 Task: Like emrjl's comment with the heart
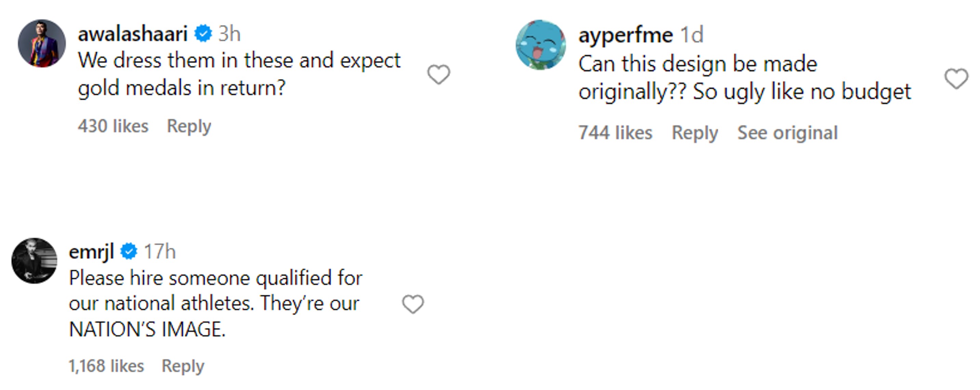coord(413,304)
